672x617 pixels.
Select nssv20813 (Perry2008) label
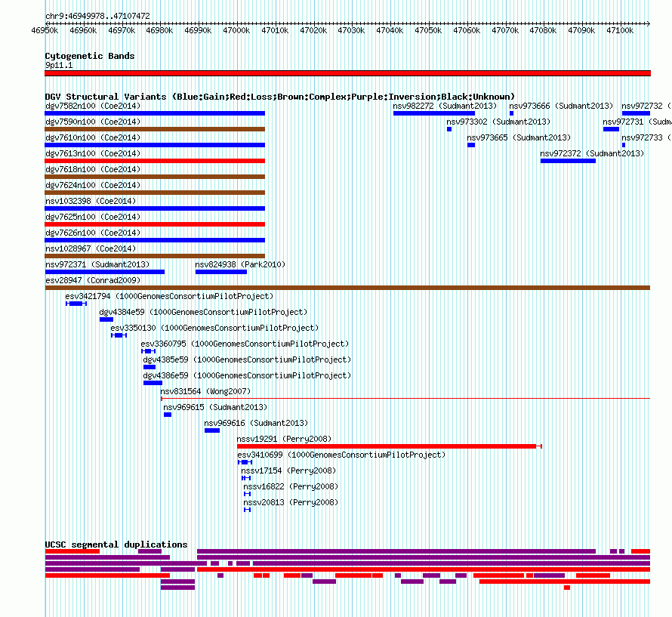click(x=291, y=502)
